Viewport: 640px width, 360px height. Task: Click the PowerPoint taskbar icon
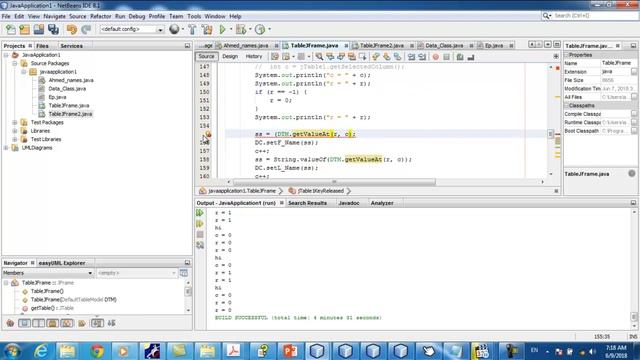pos(290,351)
